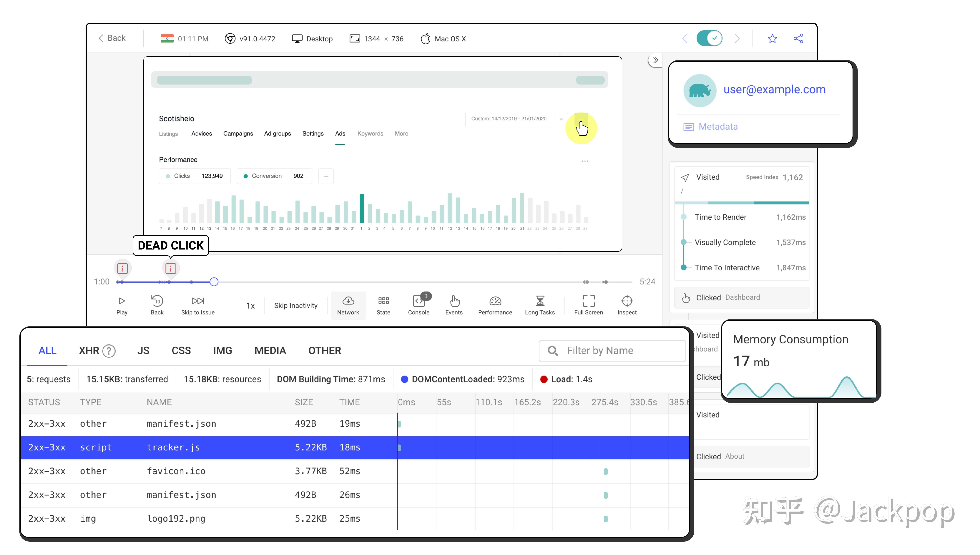Click the Skip to Issue icon
This screenshot has height=555, width=980.
[198, 301]
